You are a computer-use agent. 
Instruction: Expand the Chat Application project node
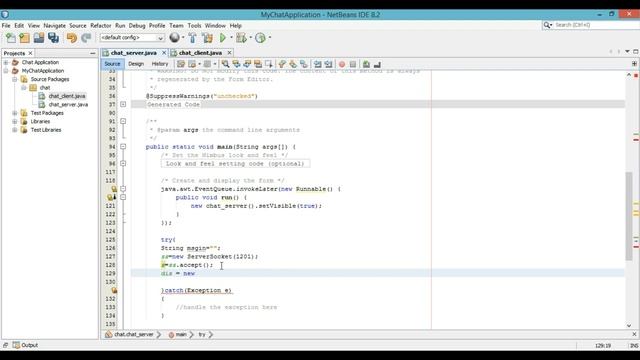[6, 62]
